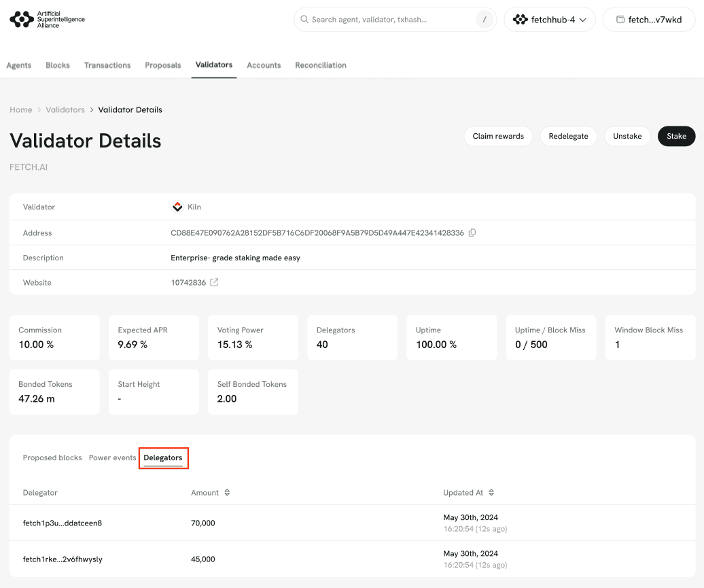Click the Stake button
This screenshot has width=704, height=588.
pos(676,136)
